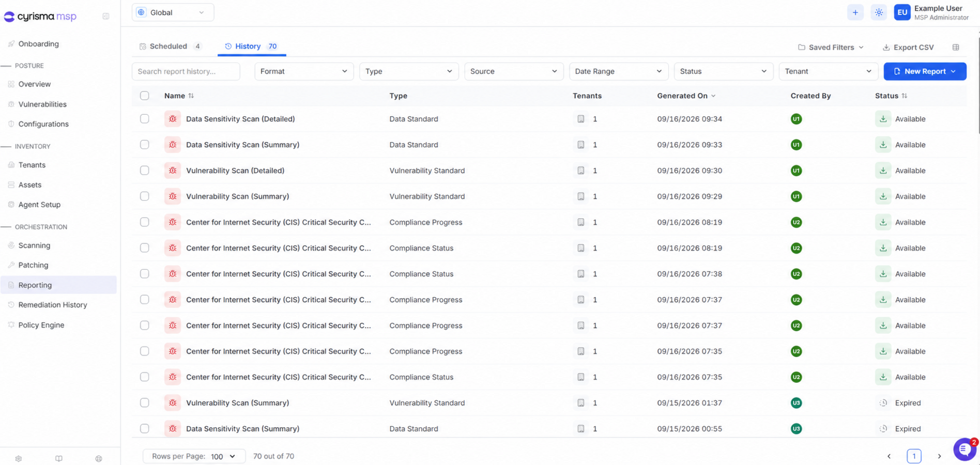Open the column layout icon beside Export CSV

[x=956, y=47]
